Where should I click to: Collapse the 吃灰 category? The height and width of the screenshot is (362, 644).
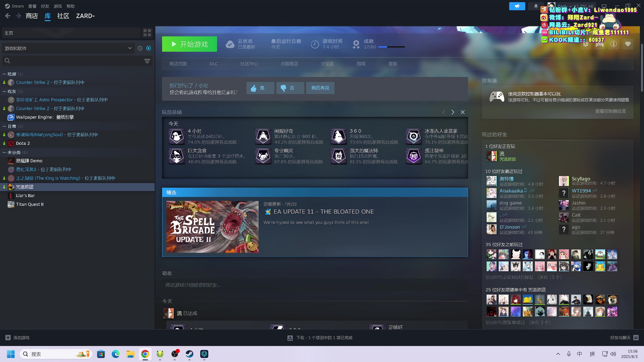4,92
